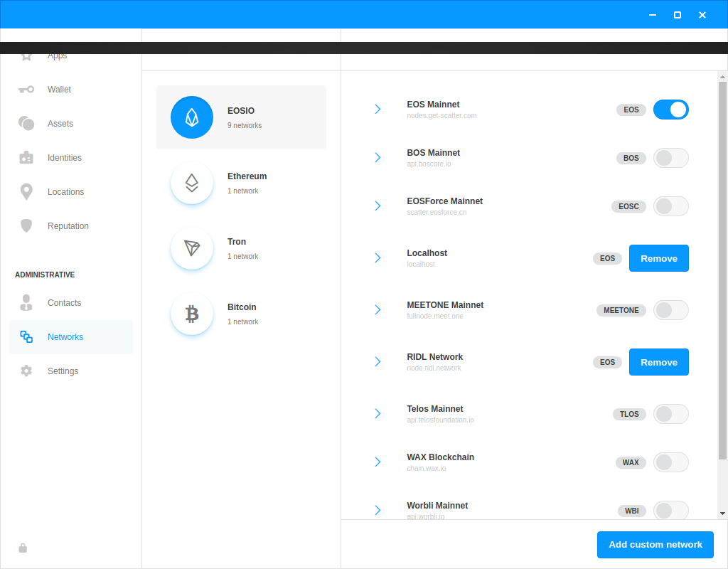Select the Ethereum blockchain name
728x569 pixels.
point(247,176)
